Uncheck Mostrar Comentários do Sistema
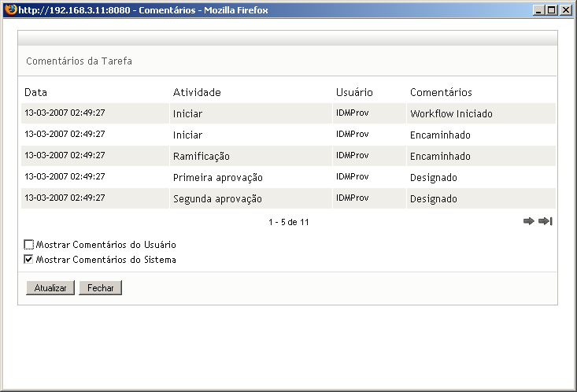 coord(29,259)
